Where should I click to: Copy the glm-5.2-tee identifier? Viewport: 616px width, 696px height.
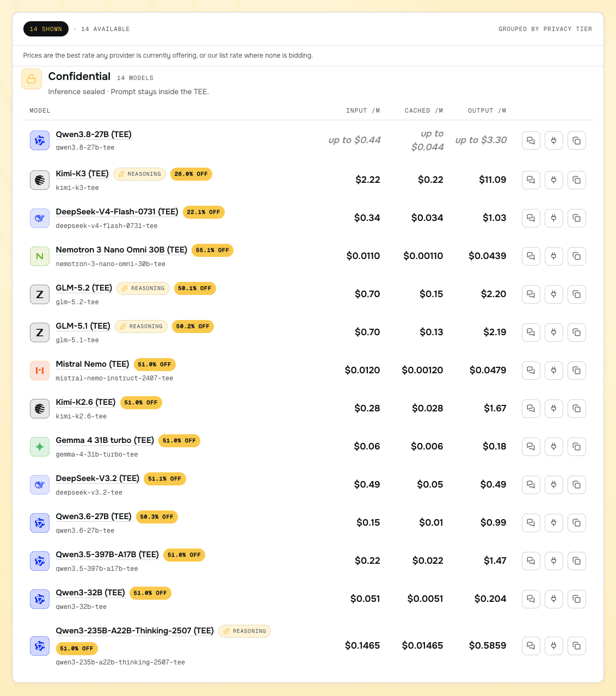click(x=577, y=294)
